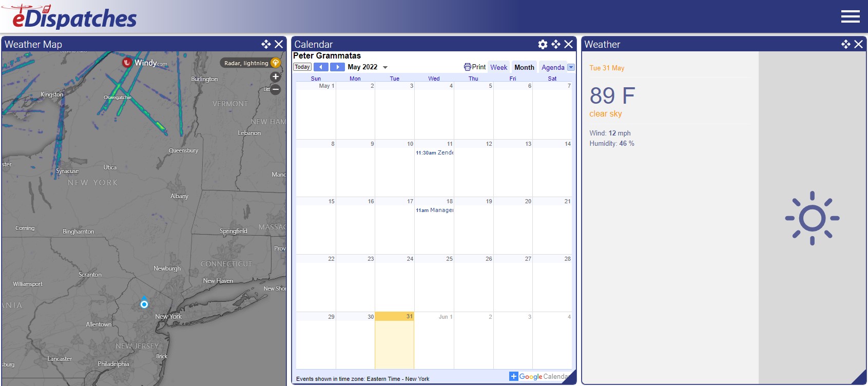The image size is (868, 386).
Task: Click day 10 in the calendar
Action: [410, 144]
